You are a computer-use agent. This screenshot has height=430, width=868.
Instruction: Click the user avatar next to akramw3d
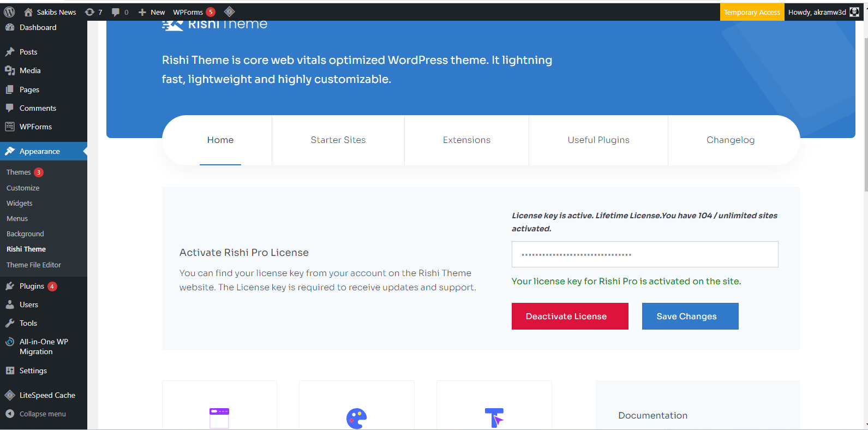pyautogui.click(x=854, y=12)
